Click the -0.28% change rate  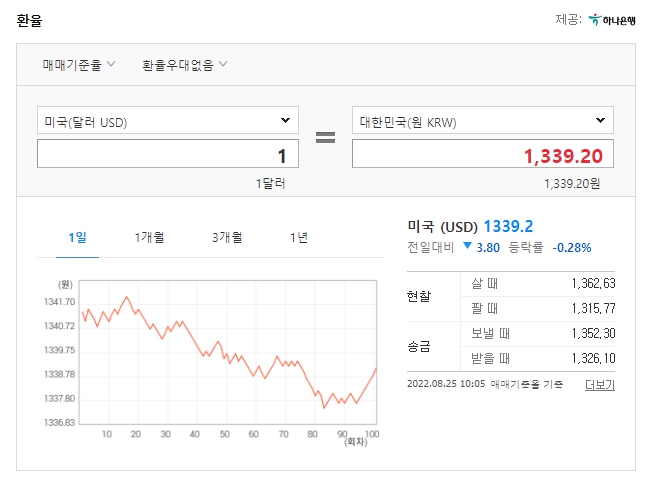(571, 248)
